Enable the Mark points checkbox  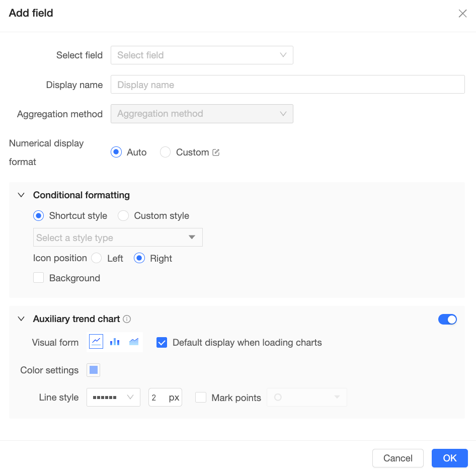201,398
